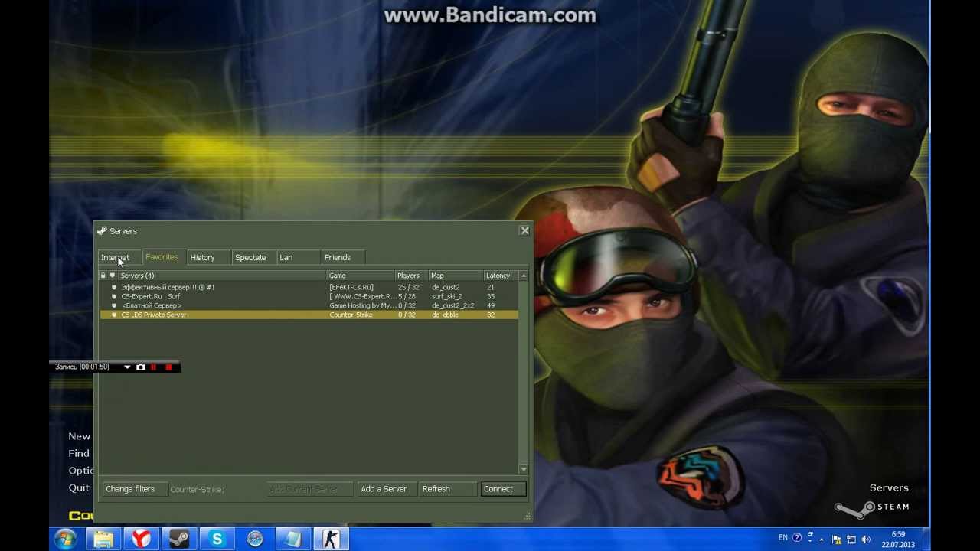Screen dimensions: 980x551
Task: Click the server list scrollbar up arrow
Action: [x=524, y=275]
